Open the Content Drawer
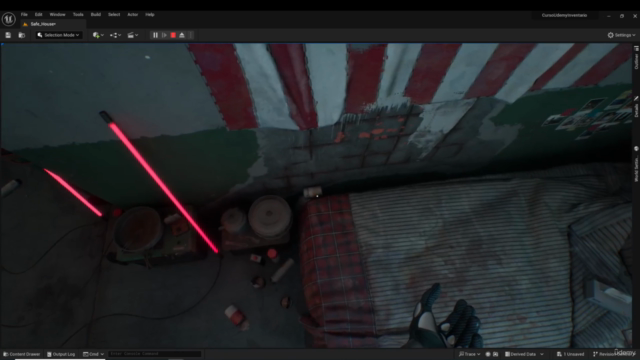 pyautogui.click(x=22, y=354)
